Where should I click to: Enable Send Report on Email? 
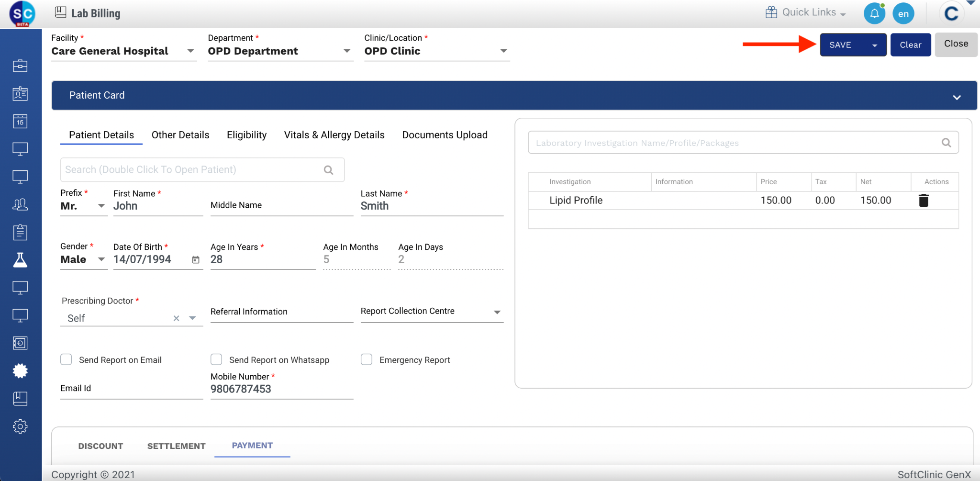click(x=66, y=359)
